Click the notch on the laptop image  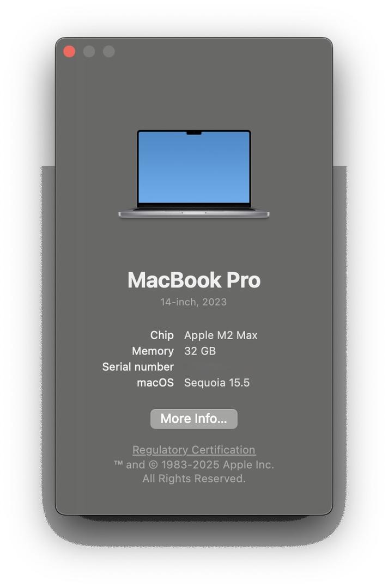pyautogui.click(x=194, y=133)
